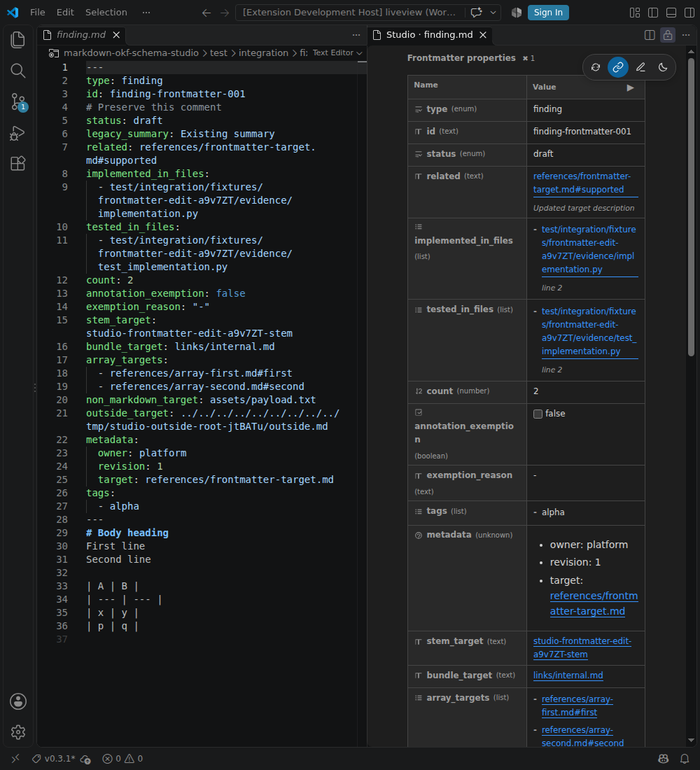Toggle the editor group lock icon
Image resolution: width=700 pixels, height=770 pixels.
coord(668,35)
